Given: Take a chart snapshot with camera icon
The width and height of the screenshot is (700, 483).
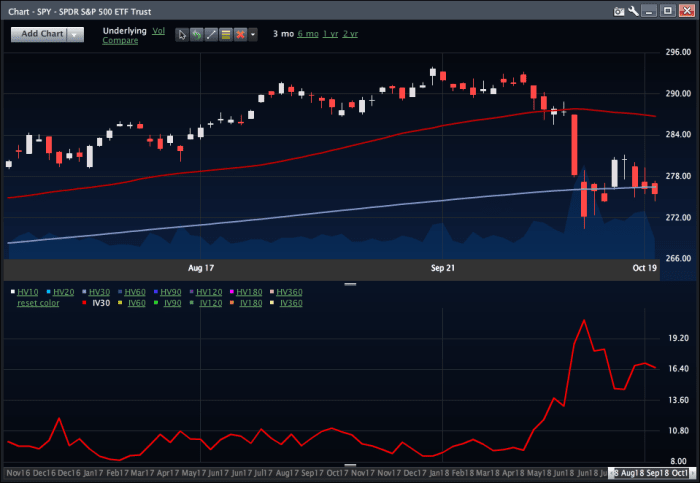Looking at the screenshot, I should (619, 12).
